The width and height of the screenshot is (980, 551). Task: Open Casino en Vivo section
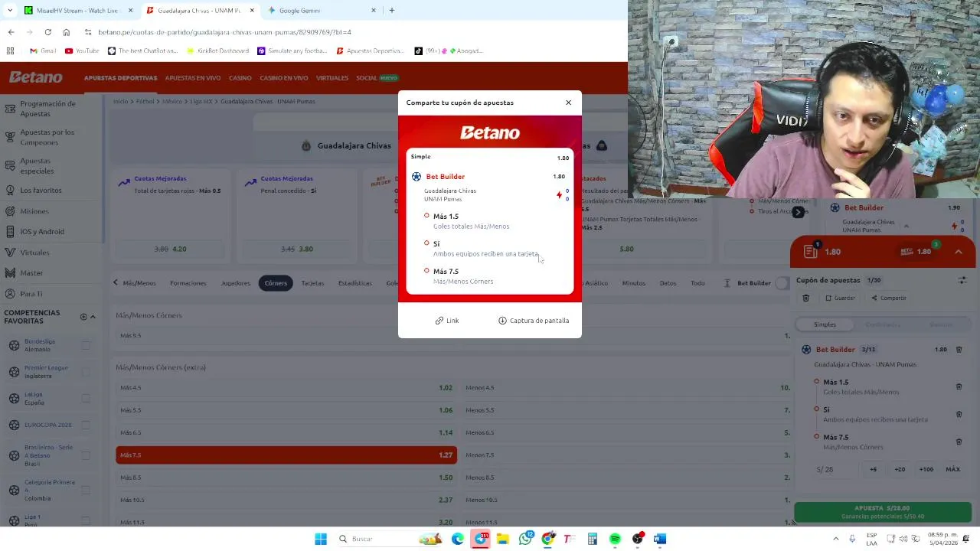283,78
